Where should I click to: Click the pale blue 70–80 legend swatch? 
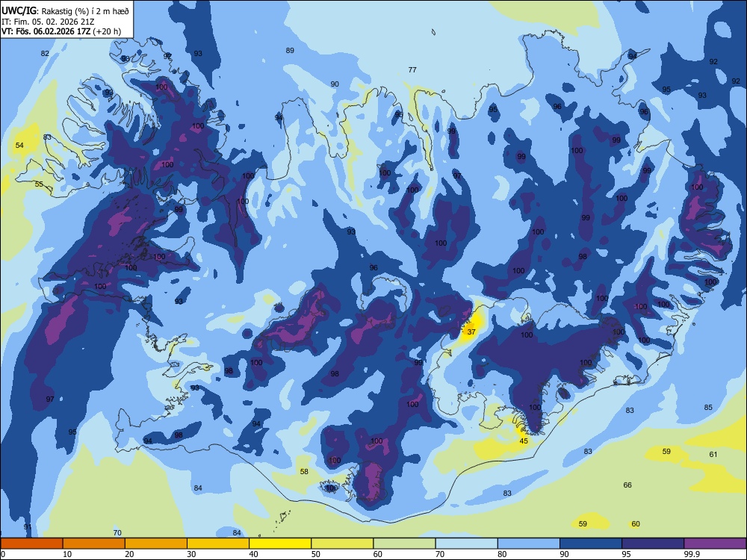pyautogui.click(x=467, y=544)
